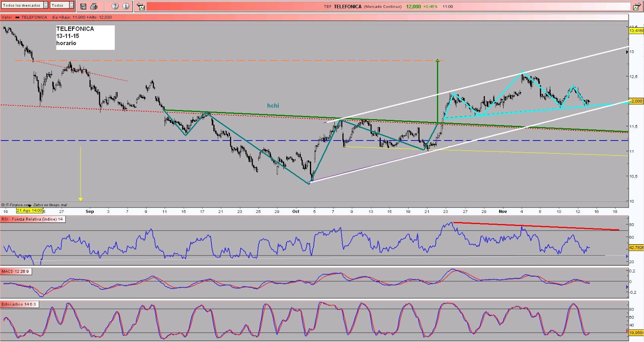Click the 11:00 time in the header

pyautogui.click(x=448, y=6)
